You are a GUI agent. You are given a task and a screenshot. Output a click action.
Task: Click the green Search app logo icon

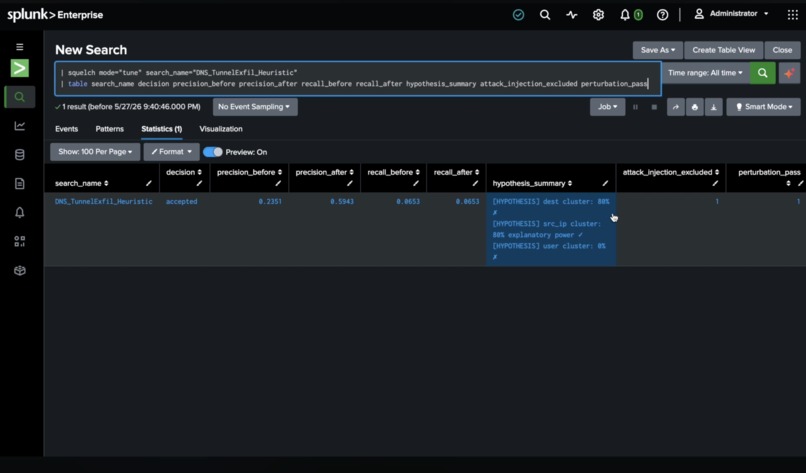point(20,68)
